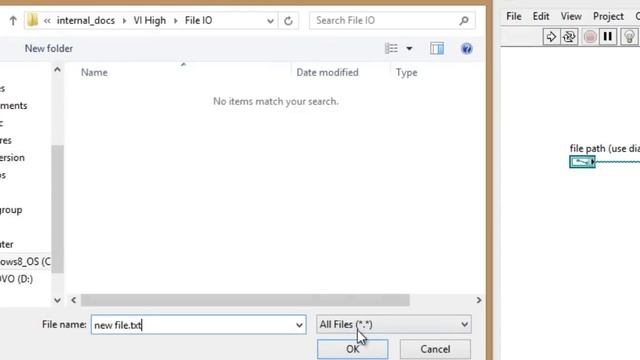Open All Files type filter dropdown

(464, 324)
